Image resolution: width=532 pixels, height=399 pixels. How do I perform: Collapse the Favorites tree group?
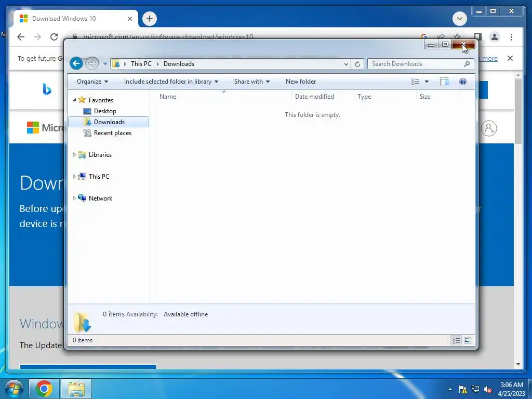click(x=74, y=100)
